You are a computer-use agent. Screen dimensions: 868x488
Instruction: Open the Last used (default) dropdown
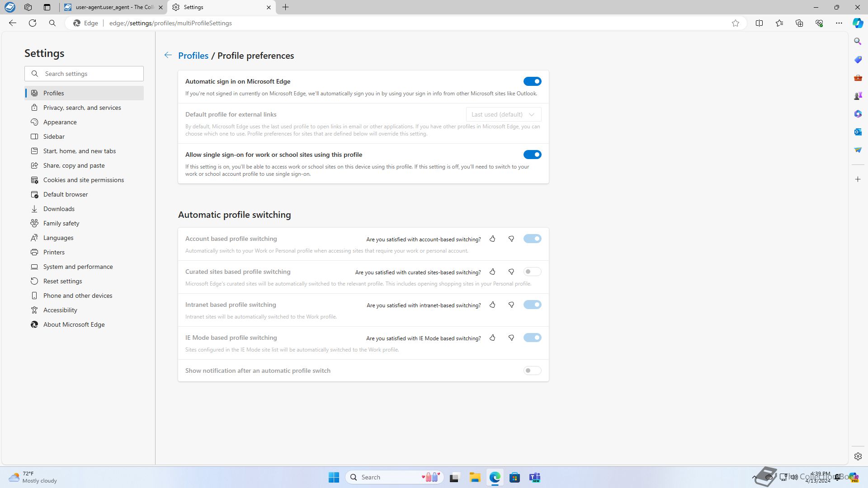(504, 114)
